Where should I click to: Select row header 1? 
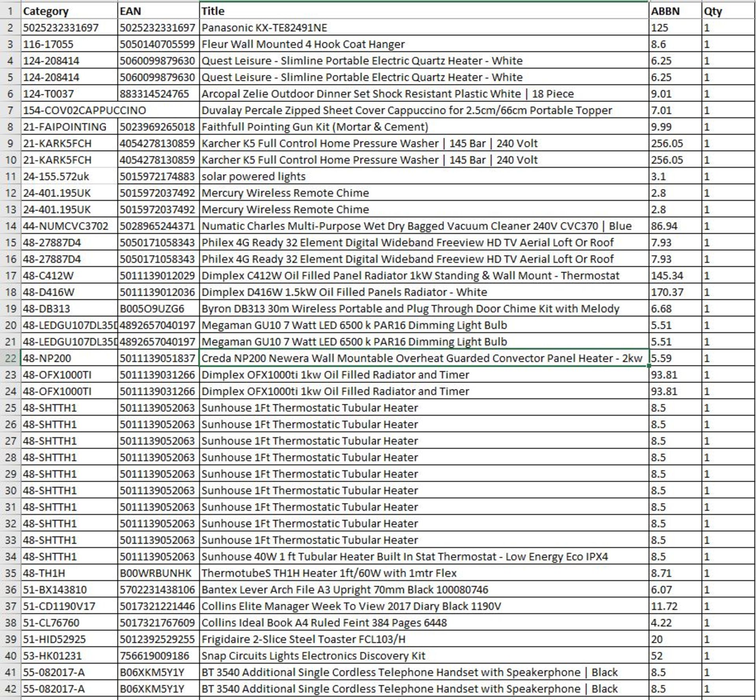10,11
